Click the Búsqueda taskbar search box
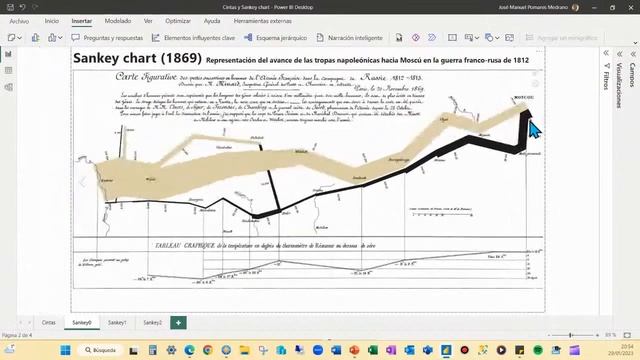The image size is (640, 360). [x=100, y=350]
